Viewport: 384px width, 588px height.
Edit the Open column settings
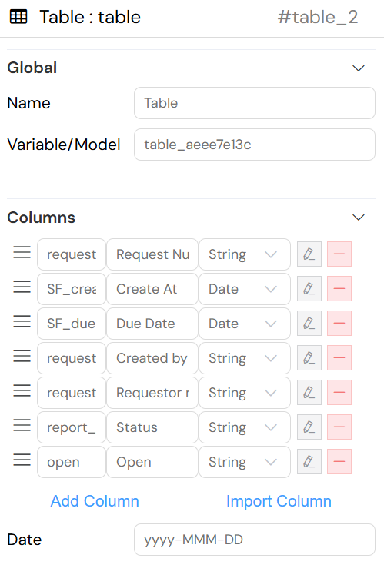pos(309,461)
